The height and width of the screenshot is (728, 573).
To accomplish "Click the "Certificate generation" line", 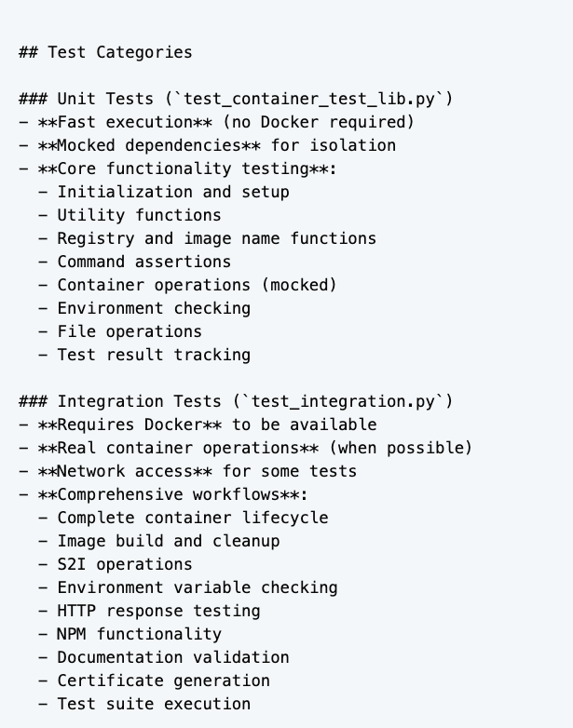I will click(164, 681).
